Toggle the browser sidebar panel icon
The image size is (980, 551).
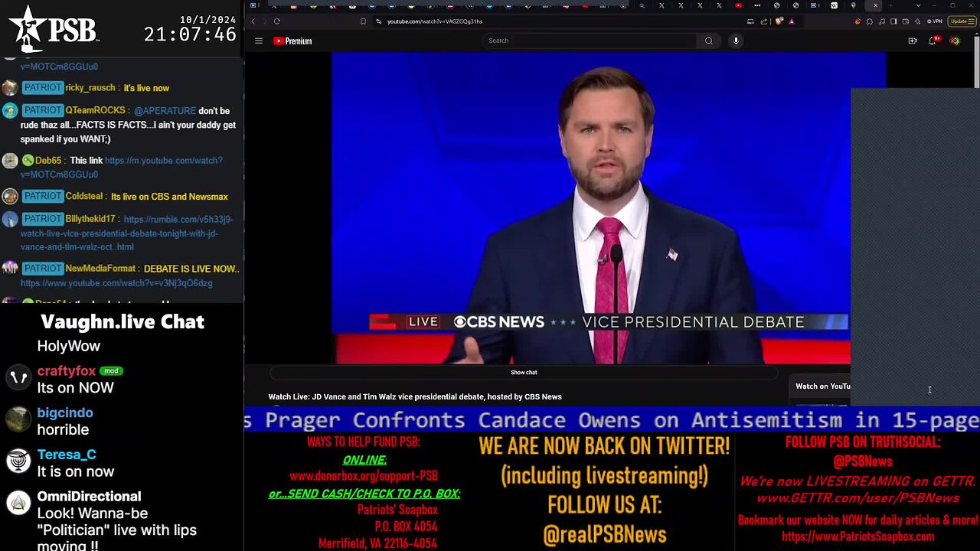(x=893, y=21)
